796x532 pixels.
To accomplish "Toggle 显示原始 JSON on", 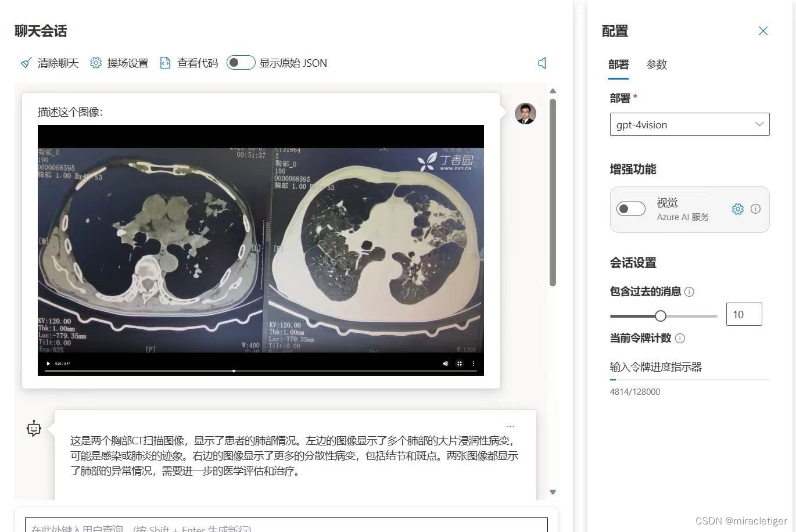I will [x=241, y=62].
